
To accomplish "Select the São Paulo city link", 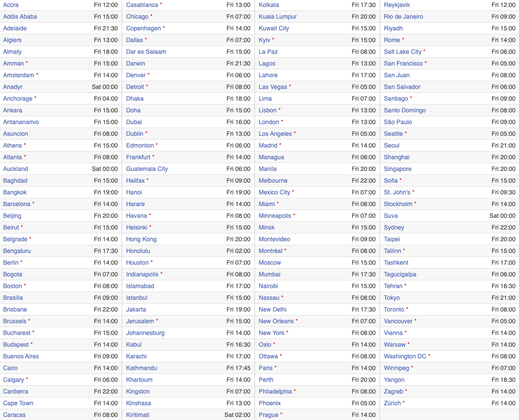I will [398, 122].
